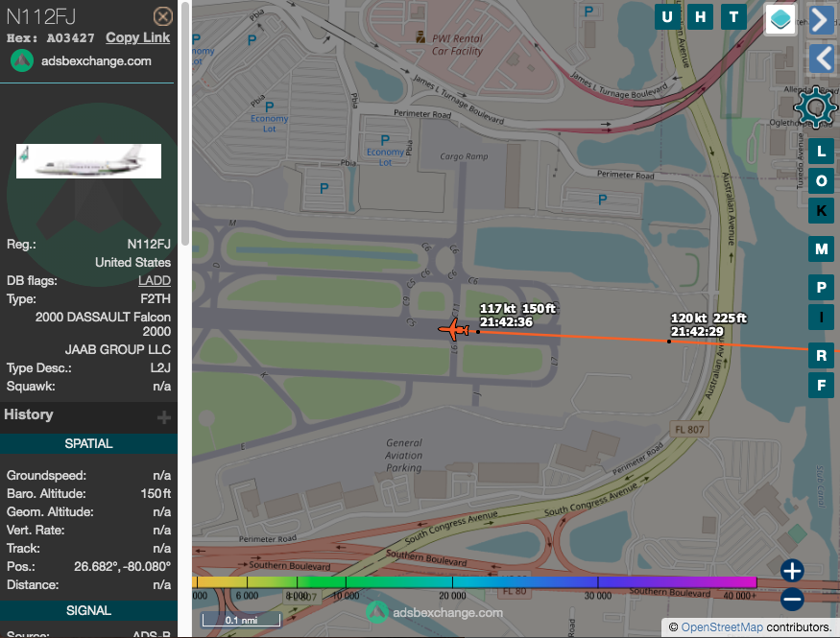
Task: Toggle the F map option button
Action: coord(821,386)
